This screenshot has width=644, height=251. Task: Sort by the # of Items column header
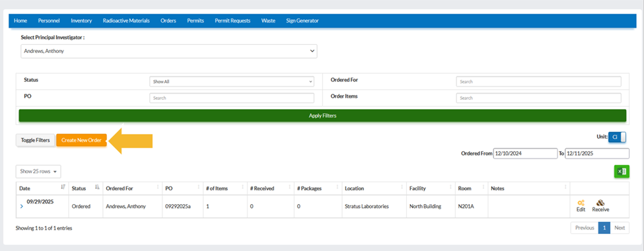click(225, 188)
